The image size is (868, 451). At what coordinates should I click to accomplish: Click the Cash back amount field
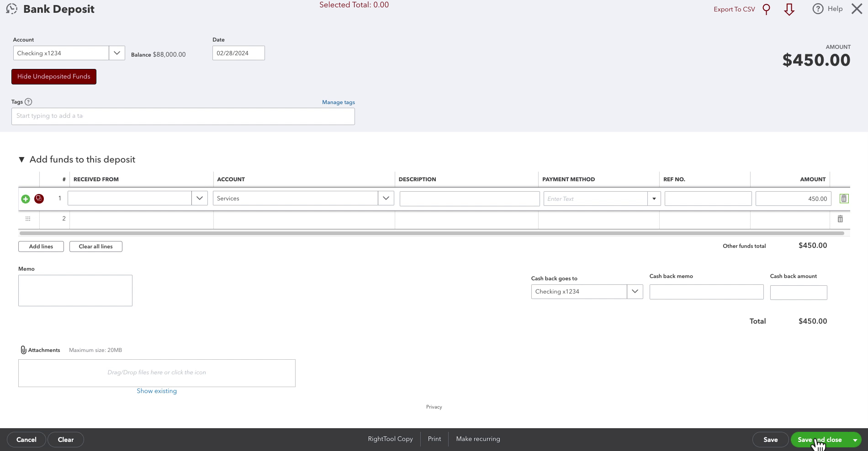point(799,293)
